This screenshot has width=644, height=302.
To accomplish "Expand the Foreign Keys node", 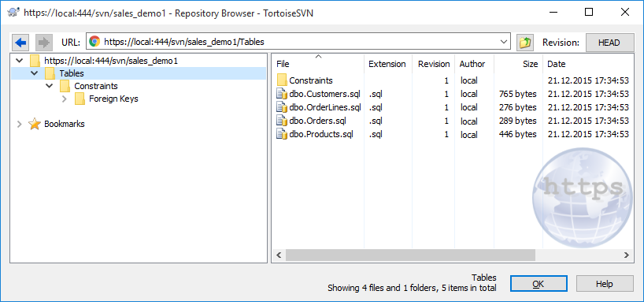I will click(64, 99).
